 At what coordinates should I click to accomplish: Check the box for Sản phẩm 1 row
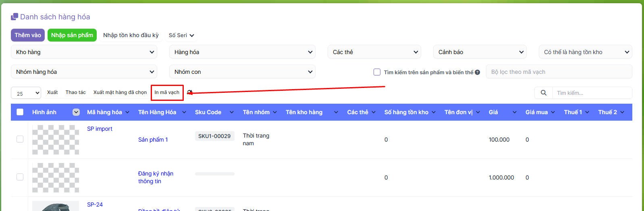tap(20, 139)
